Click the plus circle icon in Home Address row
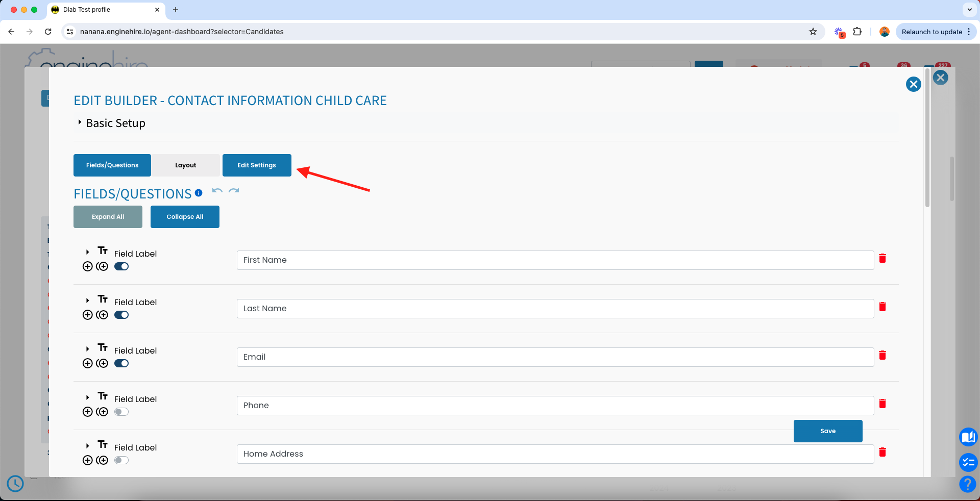The image size is (980, 501). pos(88,460)
